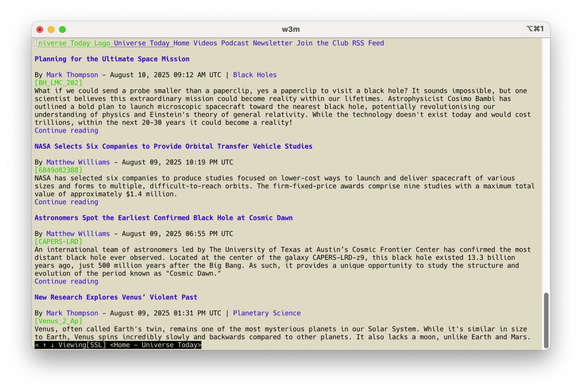Open the CAPERS-LRD image placeholder
This screenshot has width=582, height=392.
58,242
